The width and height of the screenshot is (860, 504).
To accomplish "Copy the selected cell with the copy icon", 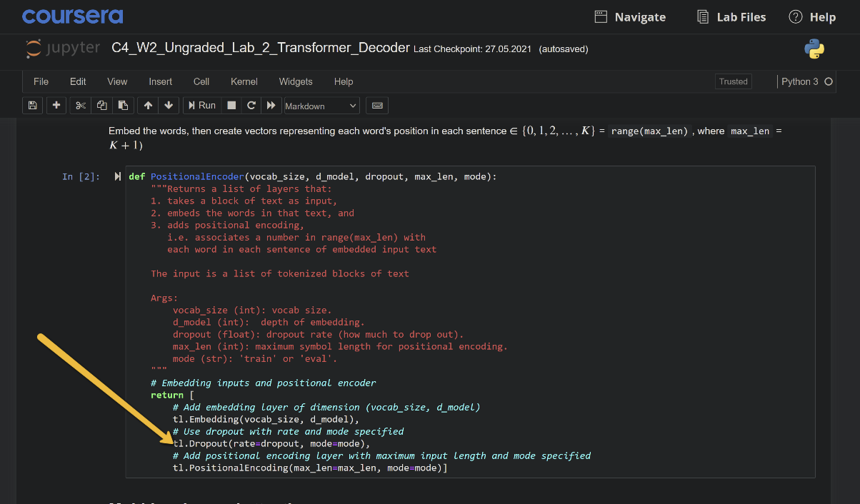I will [101, 105].
